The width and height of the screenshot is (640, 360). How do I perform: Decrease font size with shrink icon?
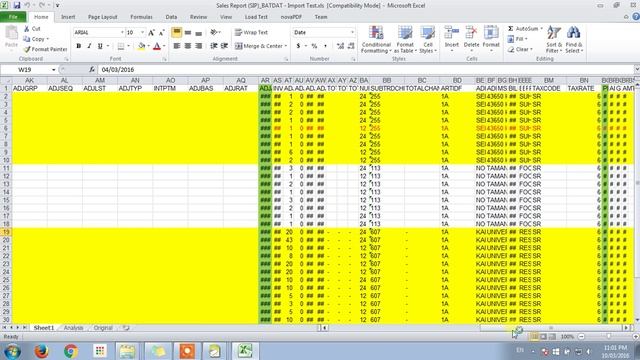(x=161, y=32)
